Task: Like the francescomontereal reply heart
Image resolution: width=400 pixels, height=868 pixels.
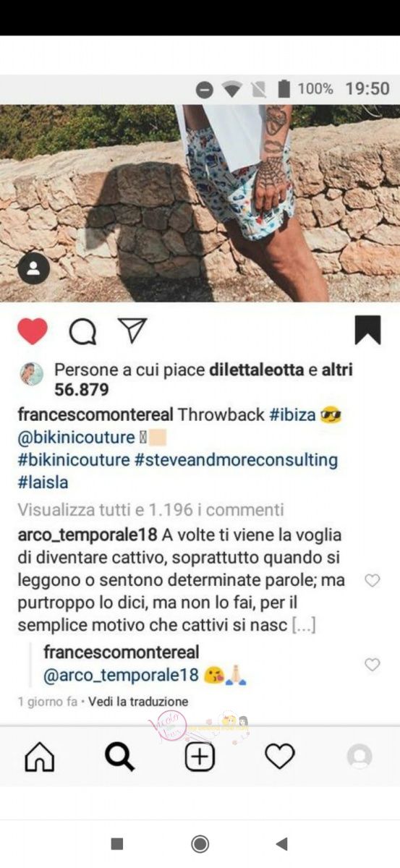Action: click(372, 665)
